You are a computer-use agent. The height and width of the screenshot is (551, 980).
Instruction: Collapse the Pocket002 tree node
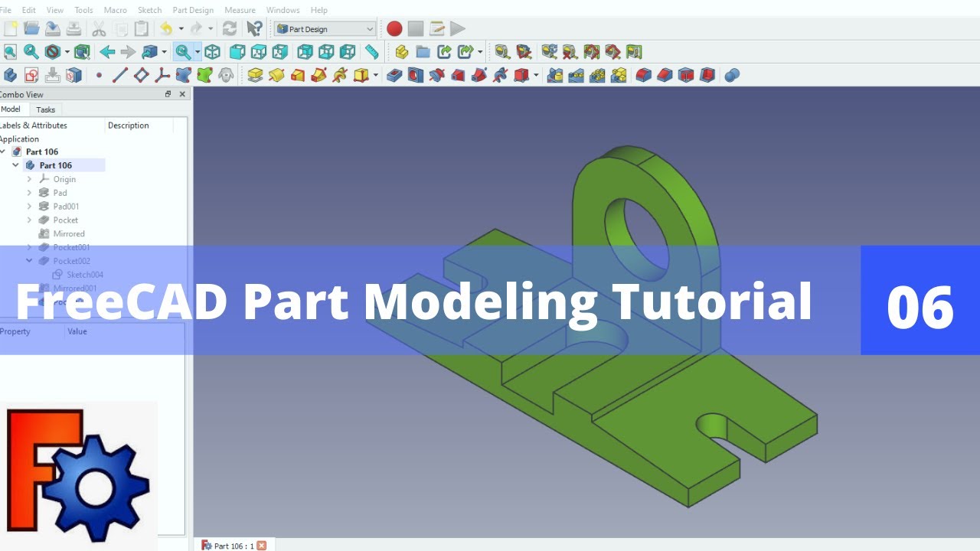[29, 261]
